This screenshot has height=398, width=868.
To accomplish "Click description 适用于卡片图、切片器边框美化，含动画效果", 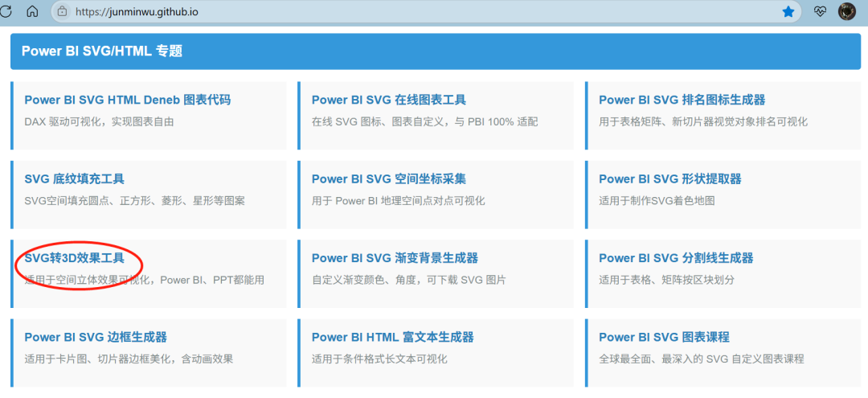I will (129, 359).
